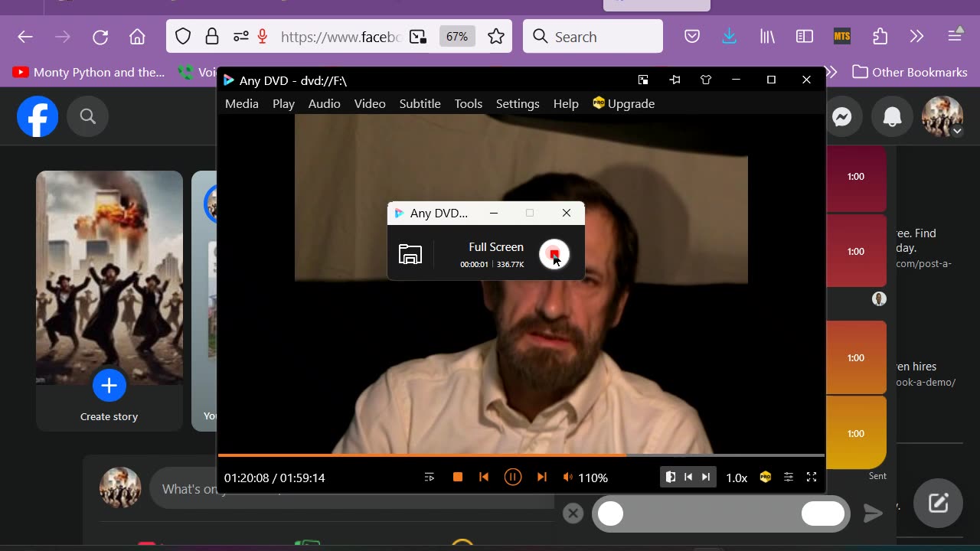Click the Upgrade button in player menu bar
This screenshot has width=980, height=551.
[624, 103]
